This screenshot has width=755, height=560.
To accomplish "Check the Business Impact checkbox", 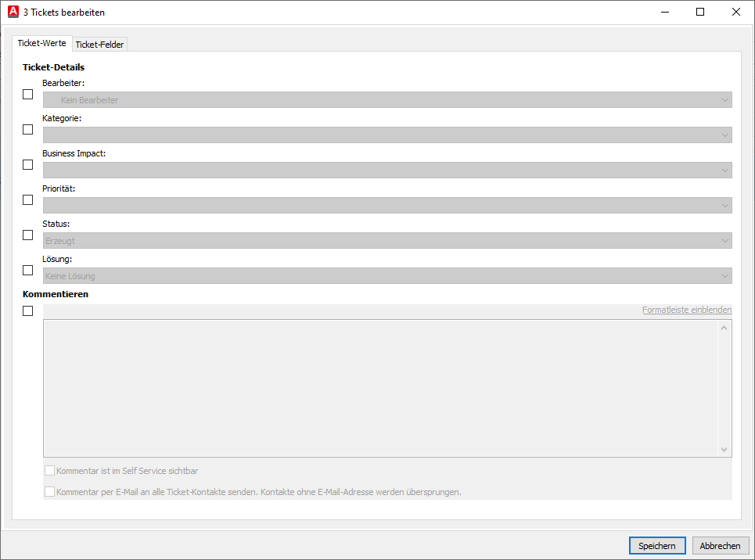I will (x=28, y=165).
